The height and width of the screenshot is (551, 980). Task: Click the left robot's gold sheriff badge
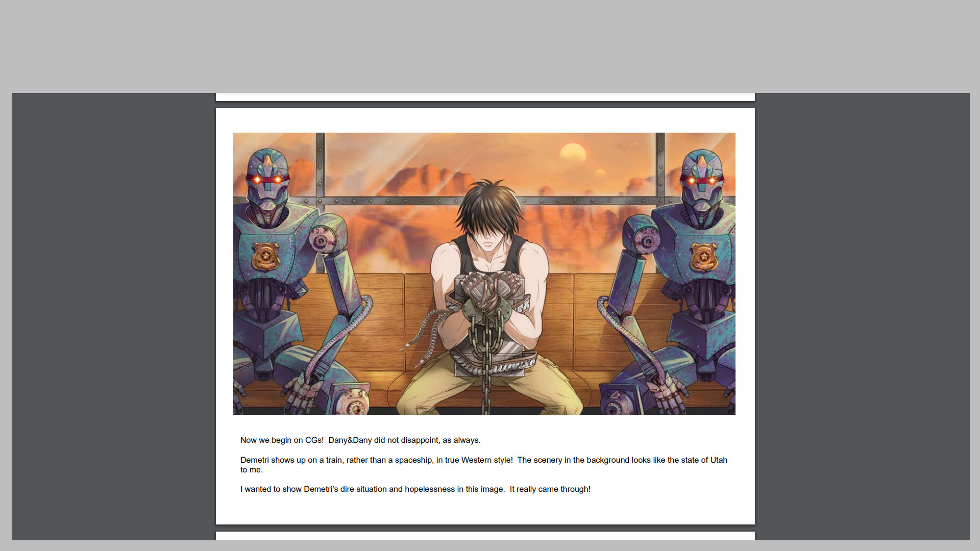point(265,256)
